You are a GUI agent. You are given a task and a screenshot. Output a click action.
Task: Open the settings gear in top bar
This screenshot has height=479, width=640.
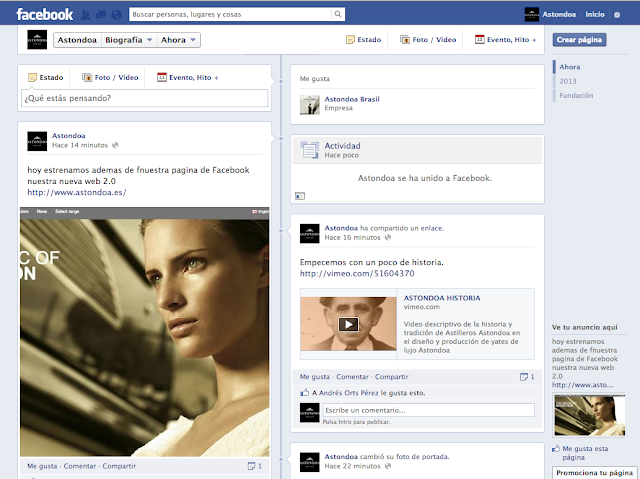point(617,15)
